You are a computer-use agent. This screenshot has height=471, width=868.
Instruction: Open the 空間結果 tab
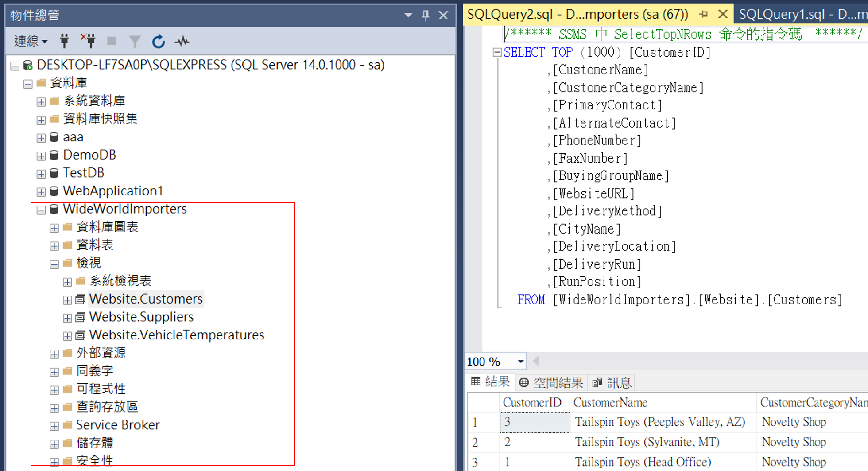tap(551, 382)
